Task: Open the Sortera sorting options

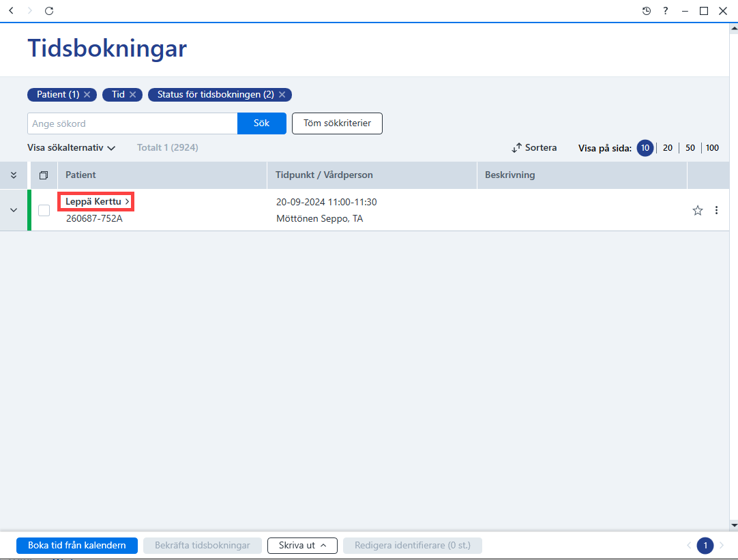Action: click(x=534, y=148)
